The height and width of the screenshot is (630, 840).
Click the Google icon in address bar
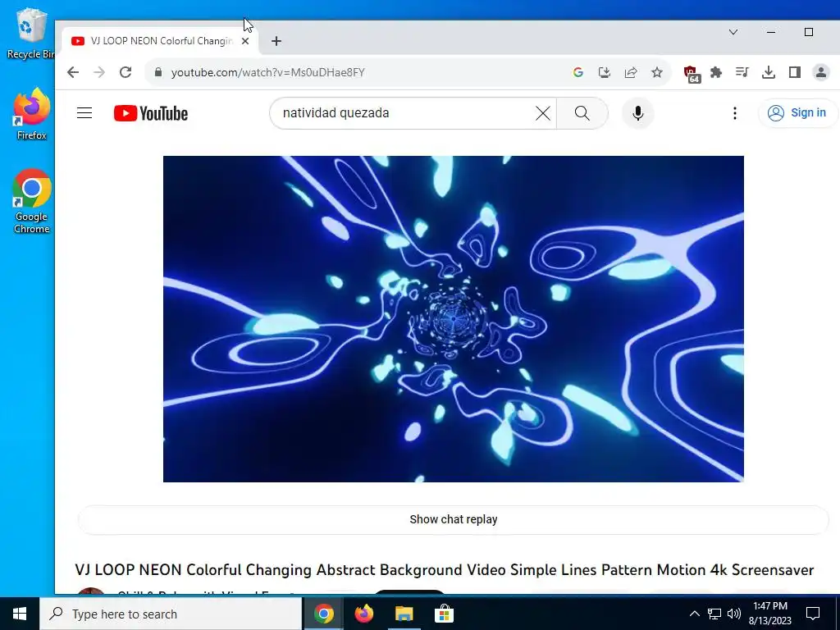578,72
